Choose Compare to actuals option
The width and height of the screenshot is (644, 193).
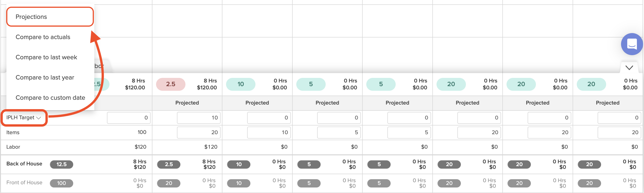(x=43, y=37)
